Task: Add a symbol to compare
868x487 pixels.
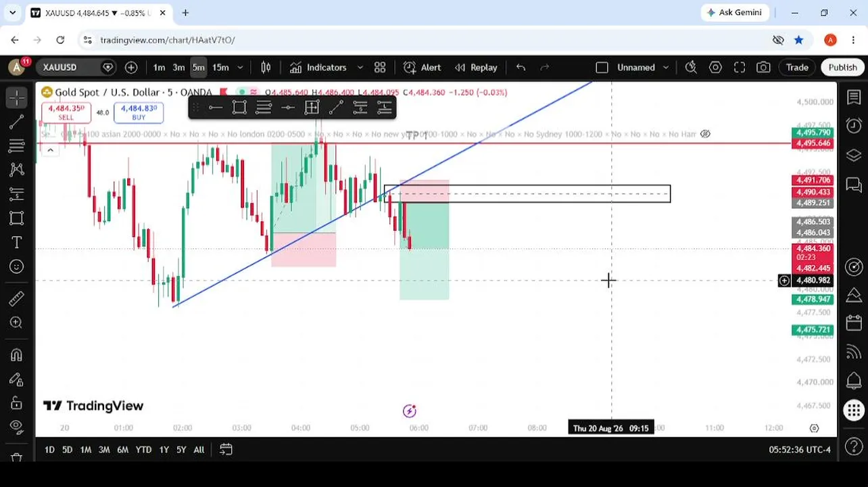Action: (131, 67)
